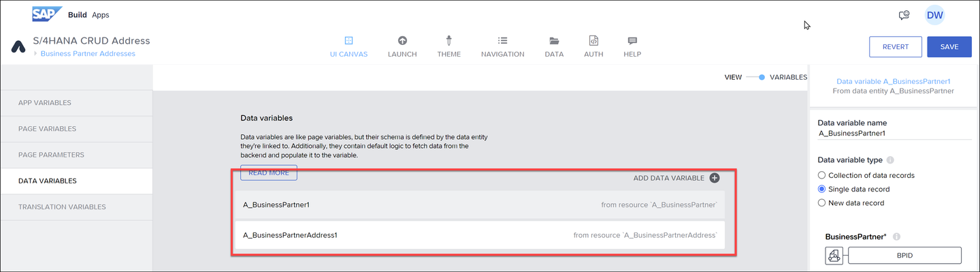The width and height of the screenshot is (980, 272).
Task: Open the Translation Variables tab
Action: pyautogui.click(x=76, y=207)
